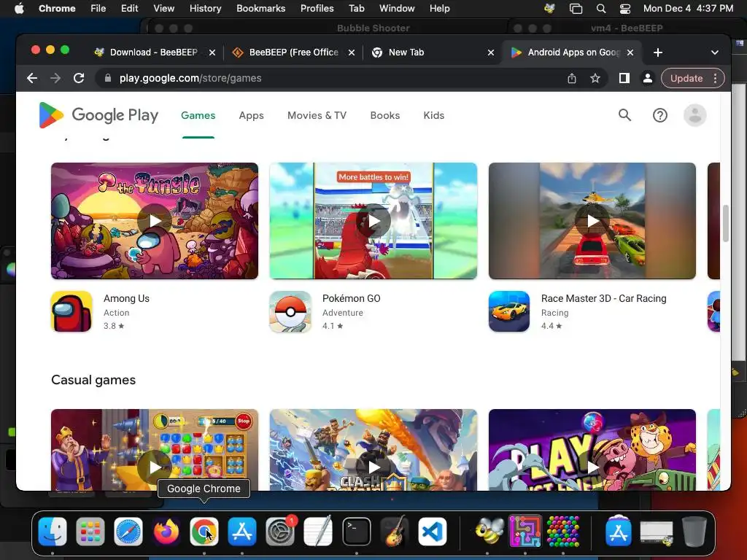Close the Download - BeeBEEP tab
The width and height of the screenshot is (747, 560).
[212, 52]
